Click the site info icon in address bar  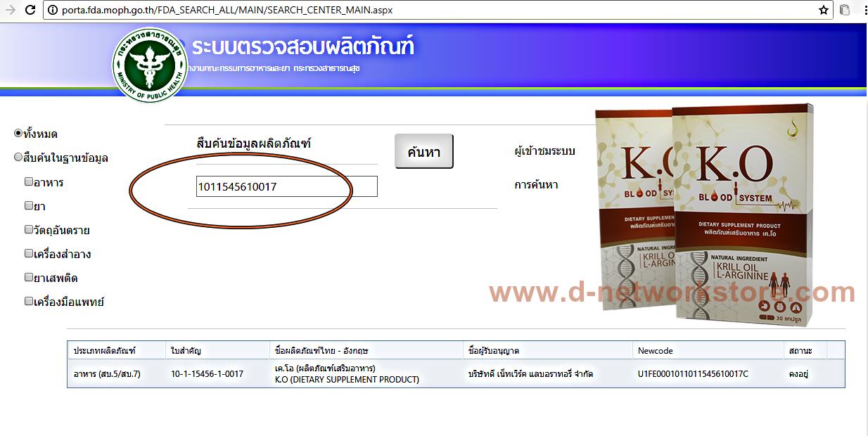(x=53, y=11)
